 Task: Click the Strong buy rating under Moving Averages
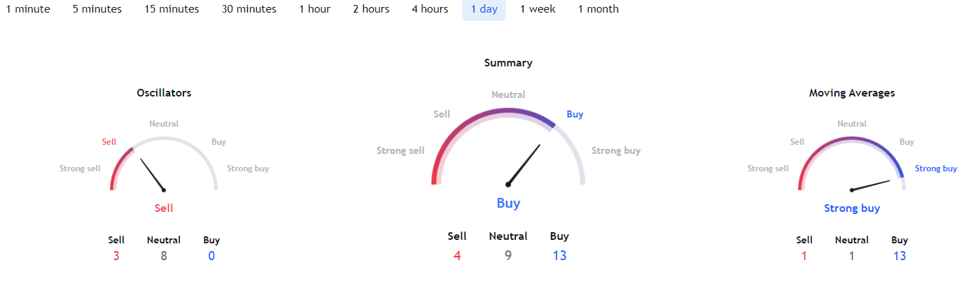coord(852,208)
